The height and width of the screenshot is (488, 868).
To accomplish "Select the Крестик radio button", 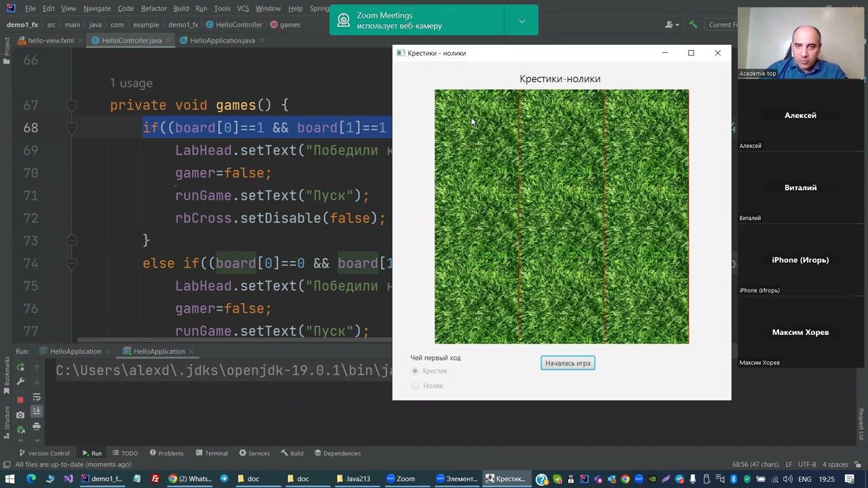I will [415, 371].
